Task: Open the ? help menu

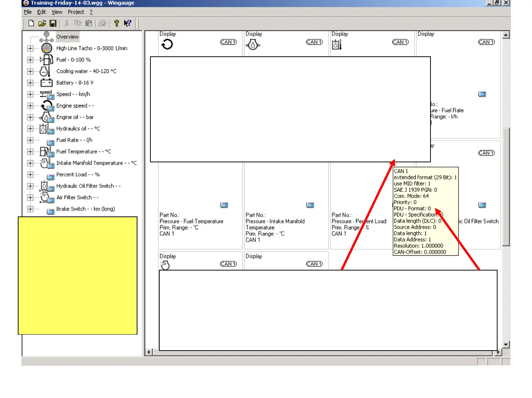Action: pos(91,12)
